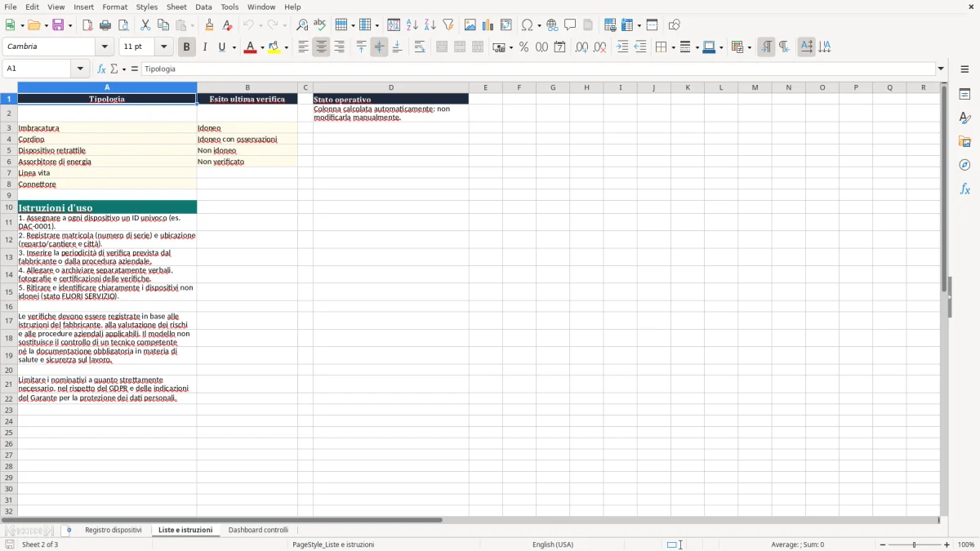Export directly as PDF
This screenshot has width=980, height=551.
click(87, 25)
